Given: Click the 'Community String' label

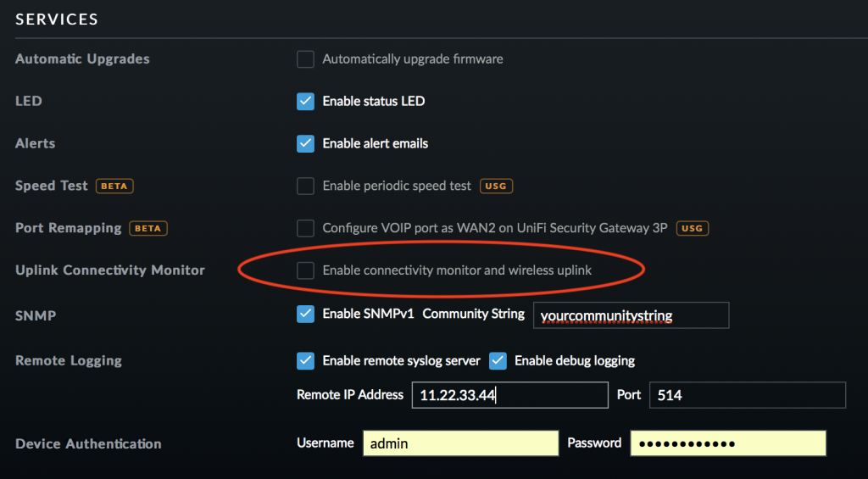Looking at the screenshot, I should [x=473, y=314].
